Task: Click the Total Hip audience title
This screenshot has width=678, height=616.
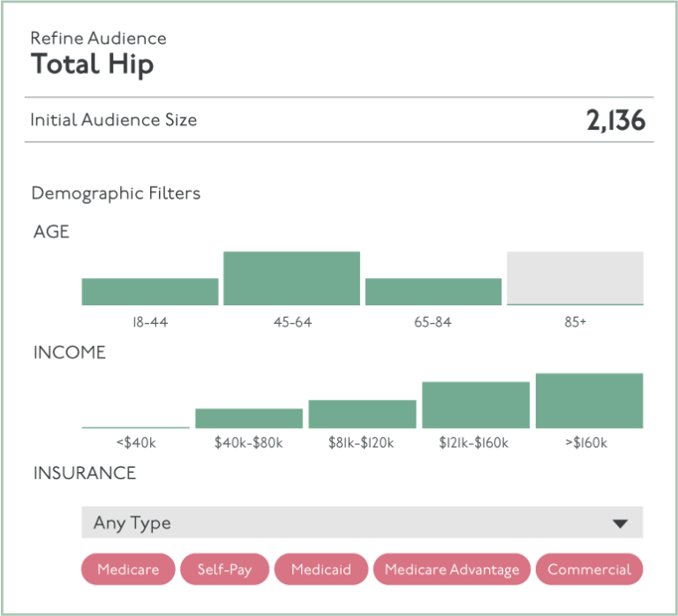Action: (x=92, y=64)
